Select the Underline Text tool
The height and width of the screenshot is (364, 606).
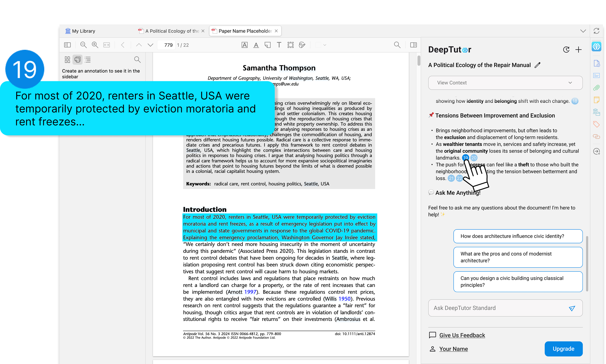click(256, 45)
